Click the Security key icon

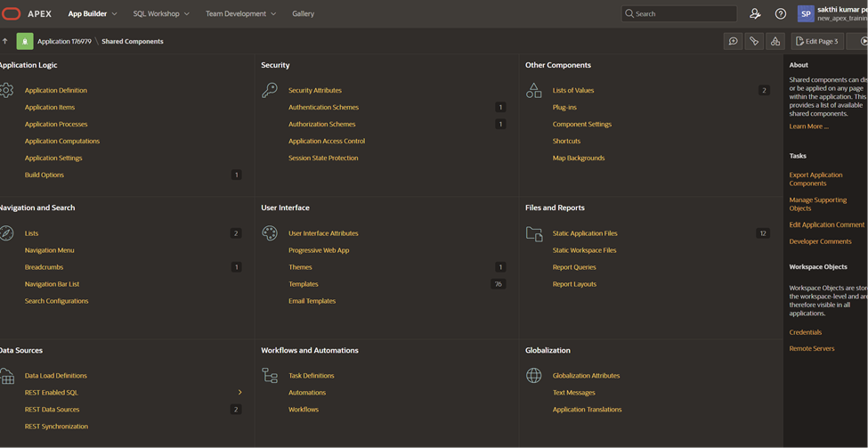269,90
